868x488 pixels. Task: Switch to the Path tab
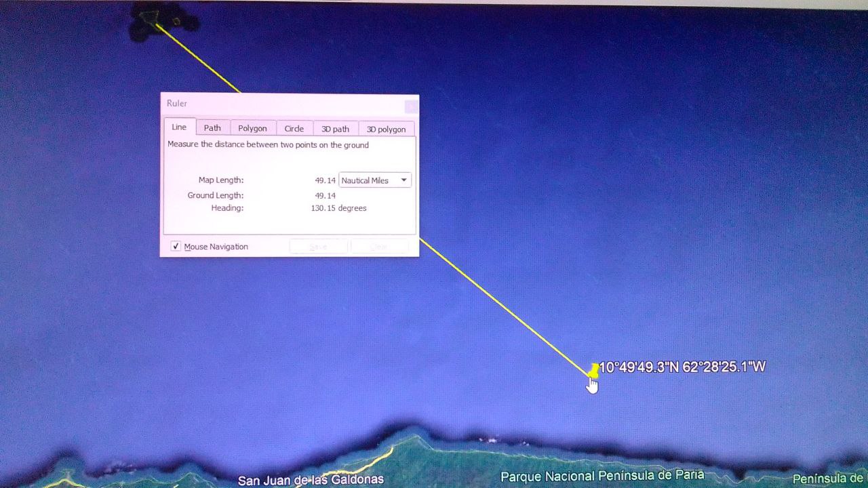[212, 128]
